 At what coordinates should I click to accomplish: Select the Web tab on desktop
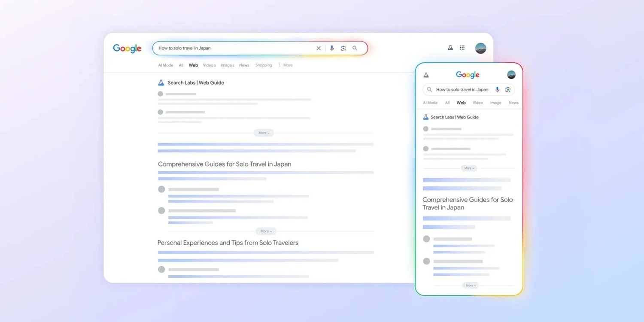point(194,65)
